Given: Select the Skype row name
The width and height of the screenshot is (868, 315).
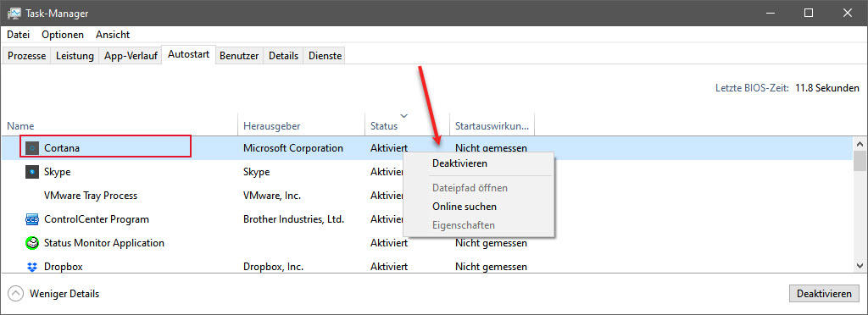Looking at the screenshot, I should click(58, 172).
